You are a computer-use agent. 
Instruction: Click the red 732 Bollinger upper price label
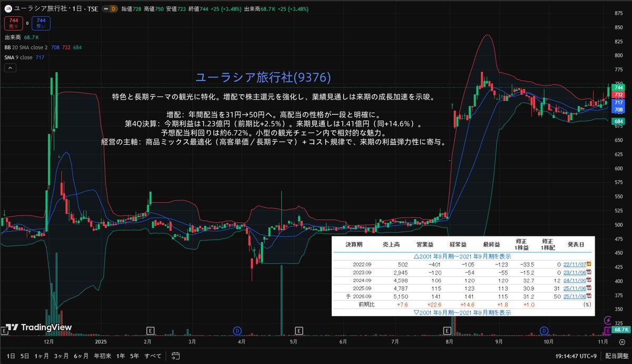619,95
